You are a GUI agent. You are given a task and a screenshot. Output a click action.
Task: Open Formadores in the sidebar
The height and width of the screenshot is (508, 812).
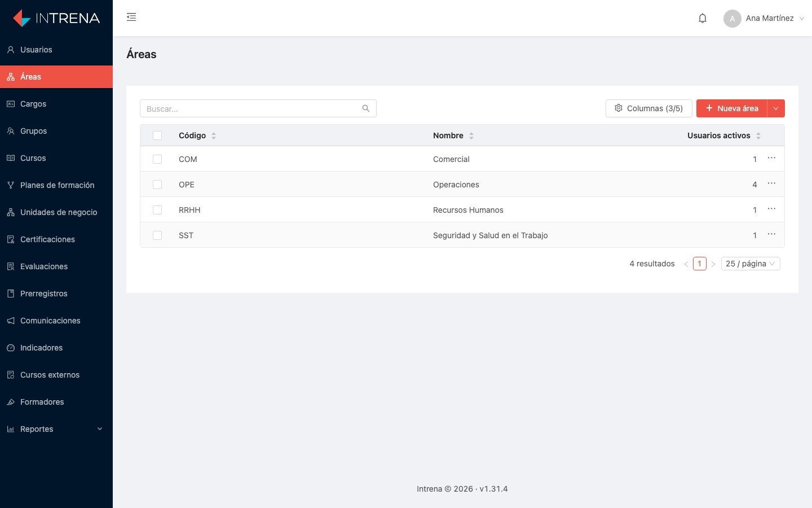(56, 402)
